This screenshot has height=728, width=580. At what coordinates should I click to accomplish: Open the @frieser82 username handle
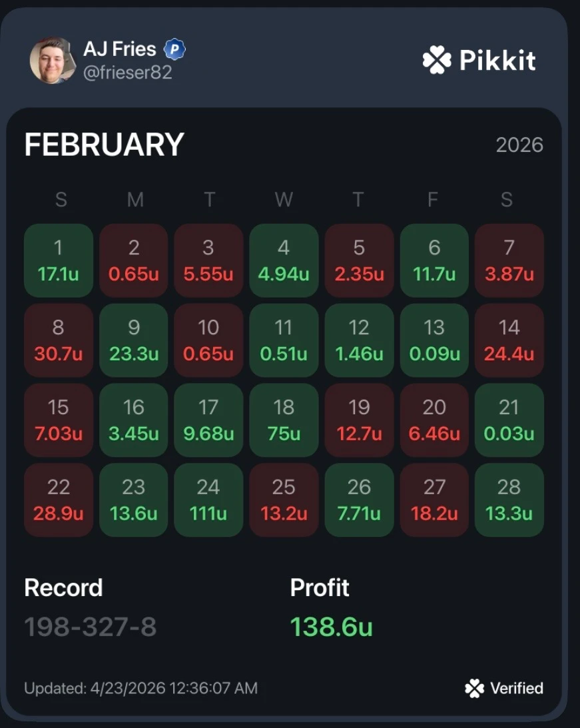point(128,73)
